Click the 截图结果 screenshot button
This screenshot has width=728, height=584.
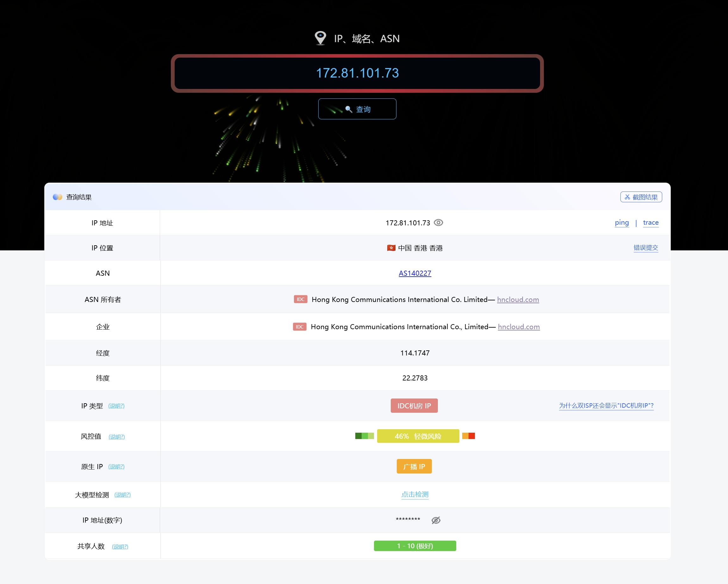tap(641, 197)
